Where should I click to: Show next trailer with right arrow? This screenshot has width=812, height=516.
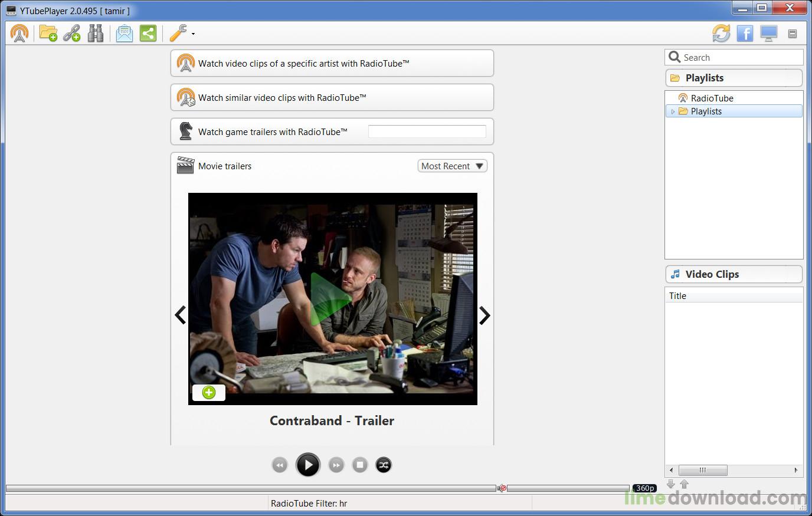coord(484,315)
